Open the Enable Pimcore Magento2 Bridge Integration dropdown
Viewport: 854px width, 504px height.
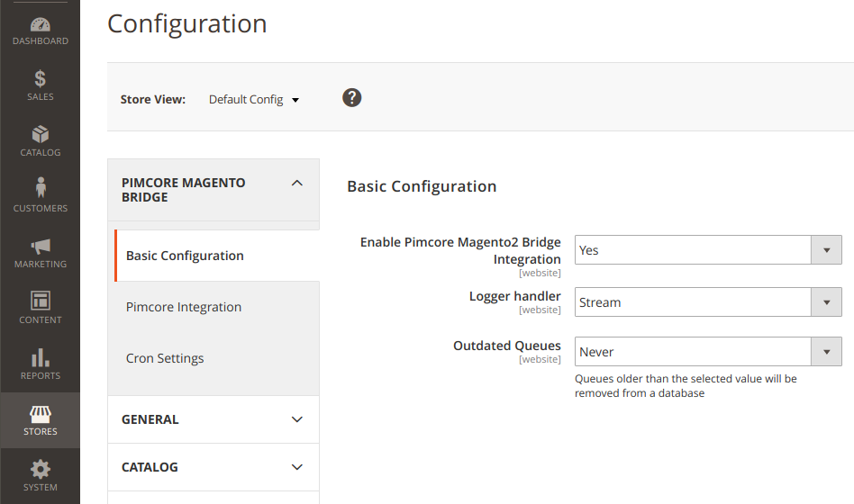coord(707,250)
